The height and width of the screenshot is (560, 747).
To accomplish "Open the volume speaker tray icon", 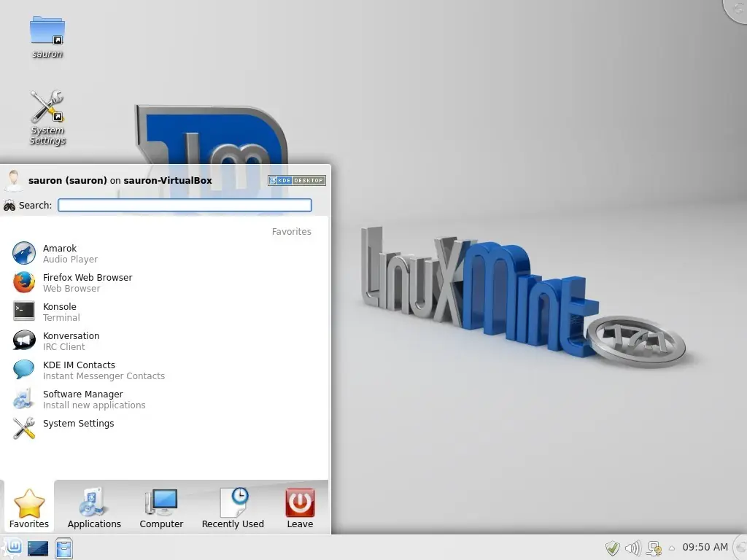I will pos(632,548).
